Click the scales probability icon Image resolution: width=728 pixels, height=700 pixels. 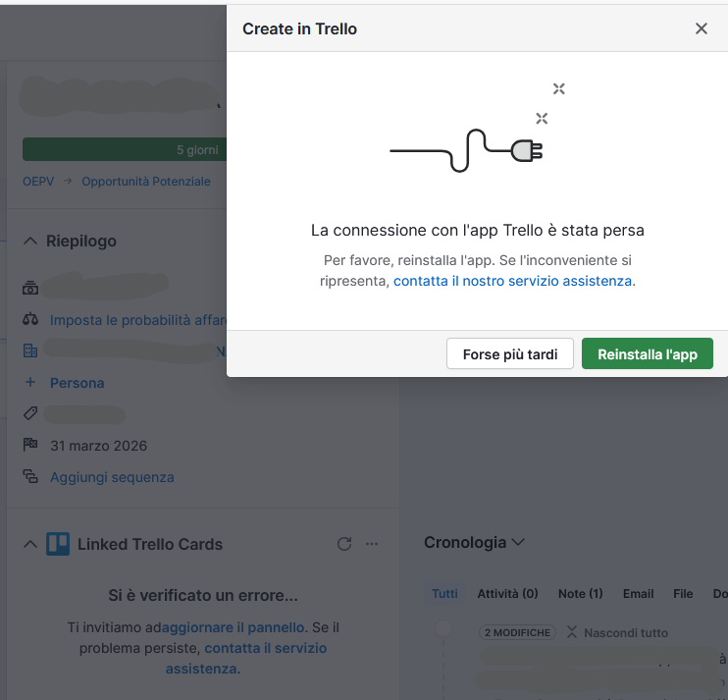pyautogui.click(x=30, y=319)
